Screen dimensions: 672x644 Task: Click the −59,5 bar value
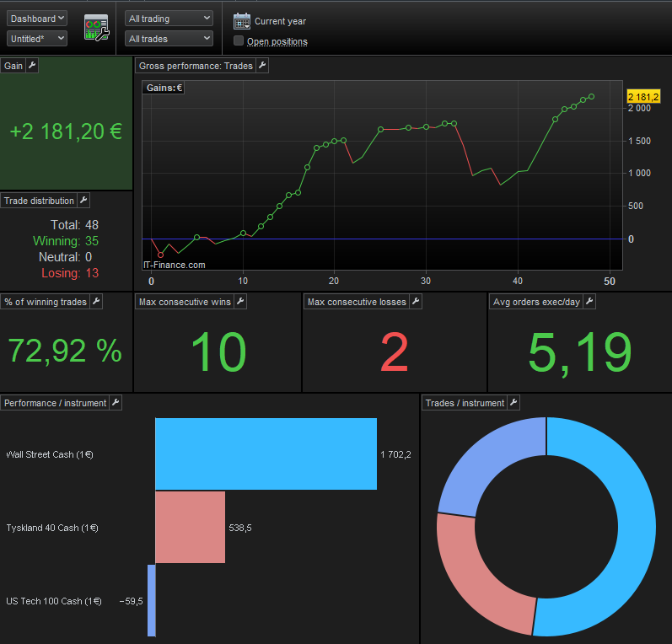132,601
